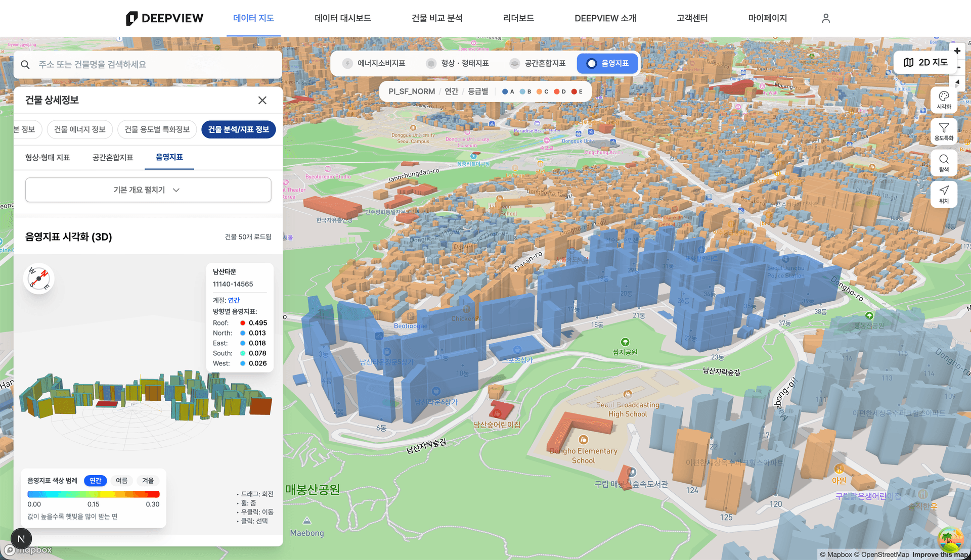The width and height of the screenshot is (971, 560).
Task: Open the 용도특화 filter tool
Action: tap(944, 131)
